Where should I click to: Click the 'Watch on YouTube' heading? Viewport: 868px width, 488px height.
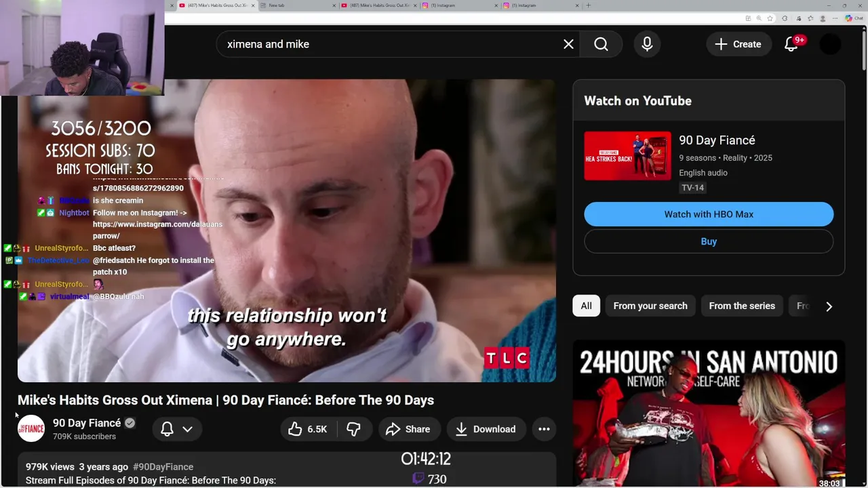pyautogui.click(x=638, y=100)
